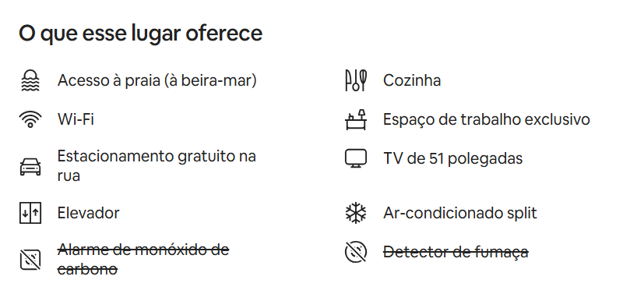
Task: Click strikethrough 'Alarme de monóxido de carbono'
Action: (143, 260)
